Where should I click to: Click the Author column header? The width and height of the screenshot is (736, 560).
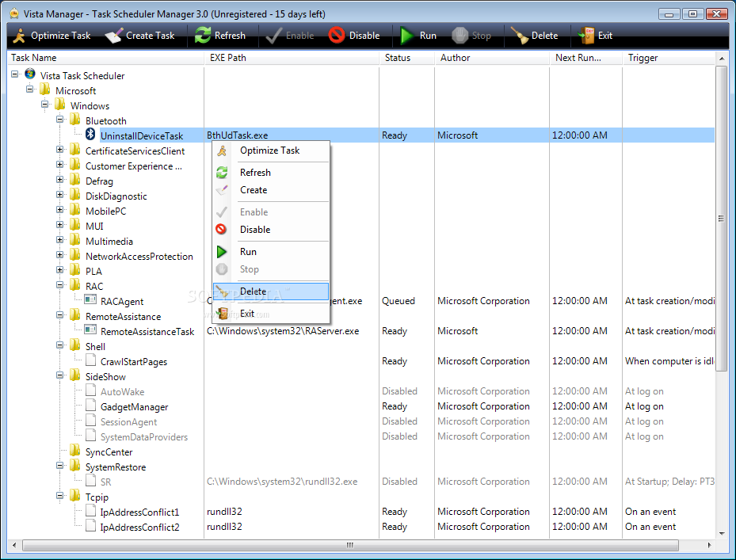pos(493,58)
